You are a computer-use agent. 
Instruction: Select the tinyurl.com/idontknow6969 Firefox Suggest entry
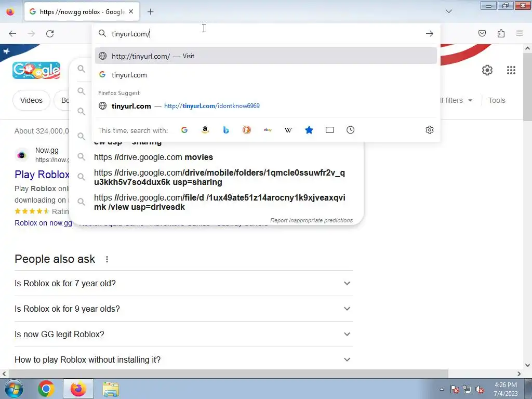[266, 106]
